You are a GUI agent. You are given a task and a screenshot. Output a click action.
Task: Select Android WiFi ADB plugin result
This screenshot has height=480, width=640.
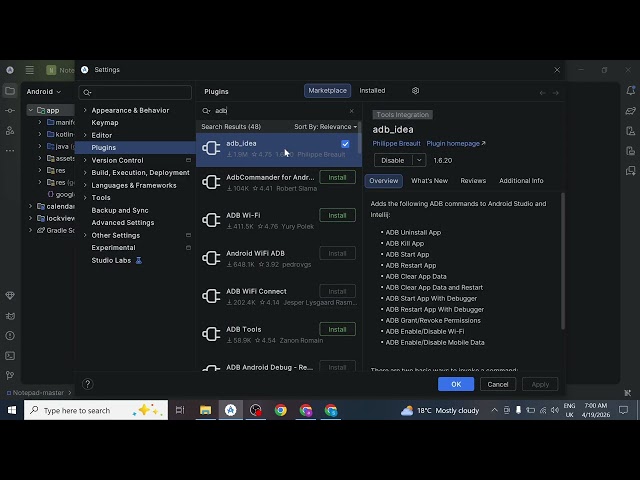tap(279, 258)
